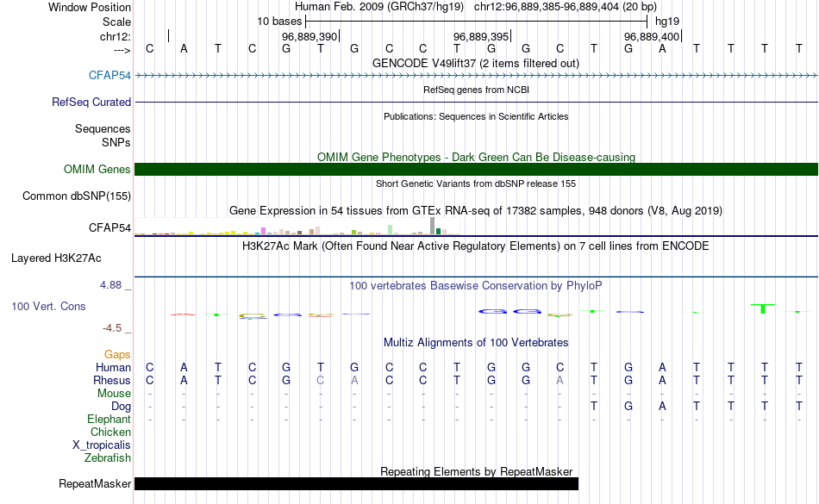Click the 10 bases scale bar
Screen dimensions: 819x504
476,22
